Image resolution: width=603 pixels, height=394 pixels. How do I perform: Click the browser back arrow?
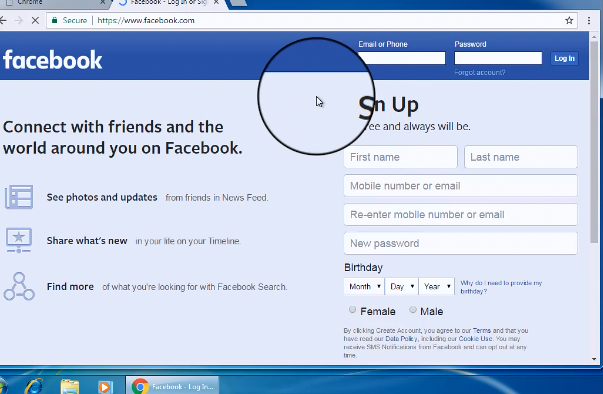[x=3, y=20]
